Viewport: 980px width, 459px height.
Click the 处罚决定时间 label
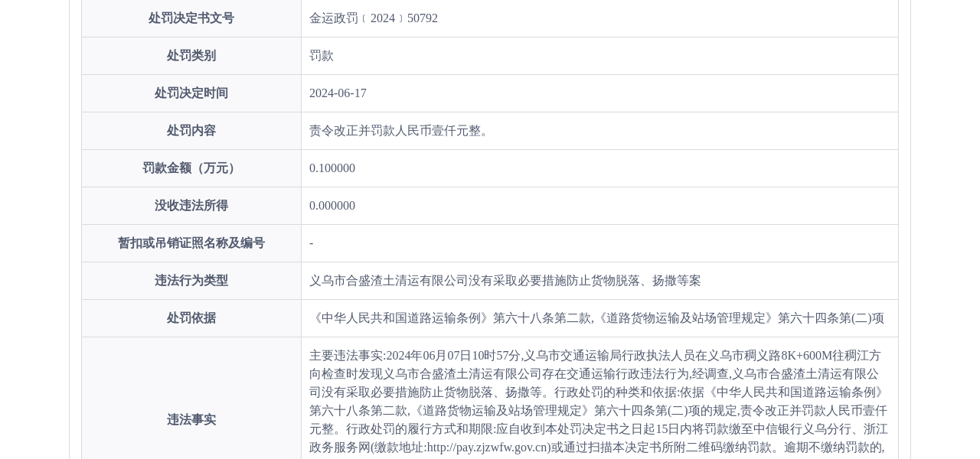pos(191,93)
